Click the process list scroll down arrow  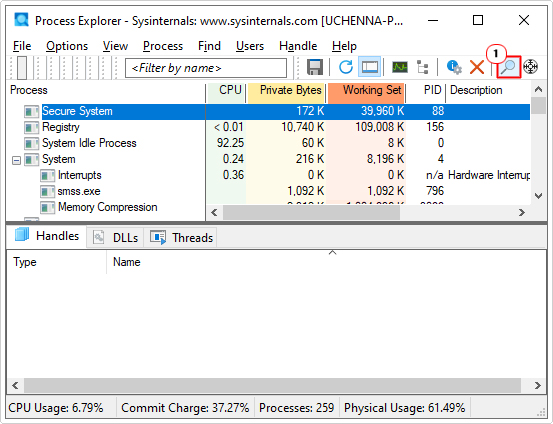point(538,196)
